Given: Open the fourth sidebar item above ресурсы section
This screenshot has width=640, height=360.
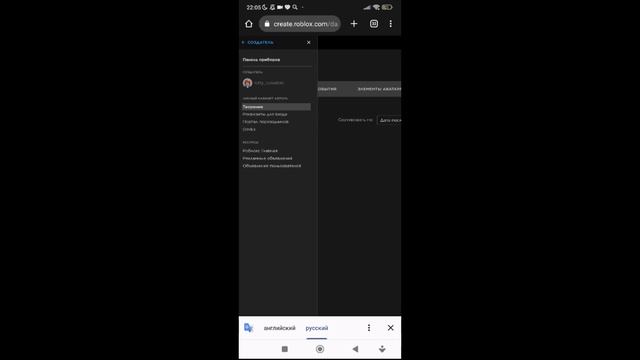Looking at the screenshot, I should point(249,129).
